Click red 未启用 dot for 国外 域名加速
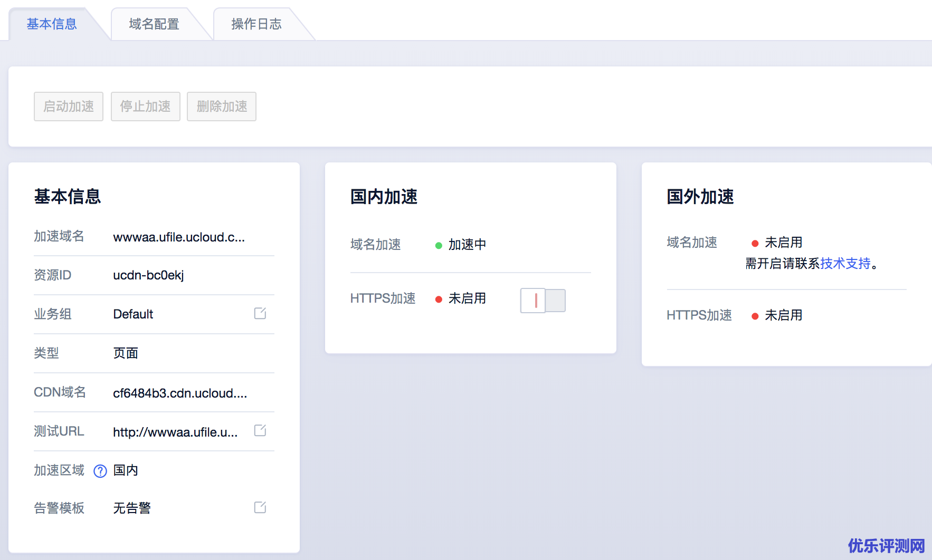Image resolution: width=932 pixels, height=560 pixels. coord(755,243)
